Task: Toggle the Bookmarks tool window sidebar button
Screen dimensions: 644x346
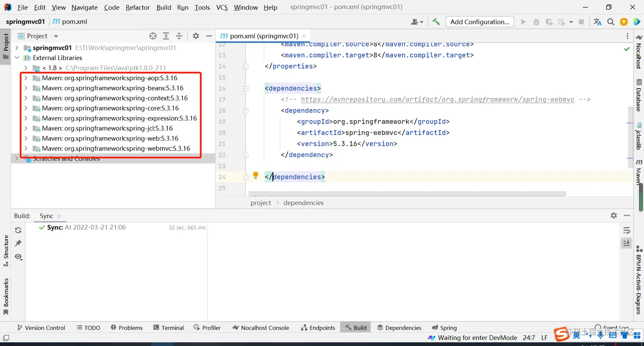Action: coord(6,297)
